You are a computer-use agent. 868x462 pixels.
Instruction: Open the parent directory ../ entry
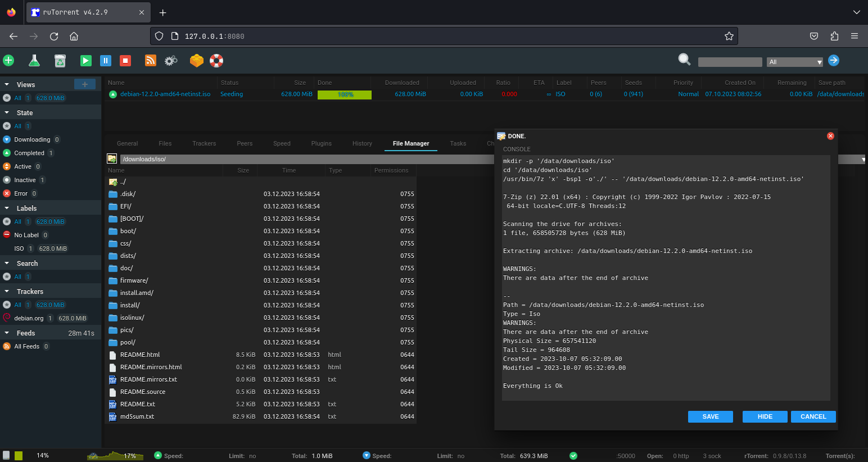pyautogui.click(x=123, y=182)
